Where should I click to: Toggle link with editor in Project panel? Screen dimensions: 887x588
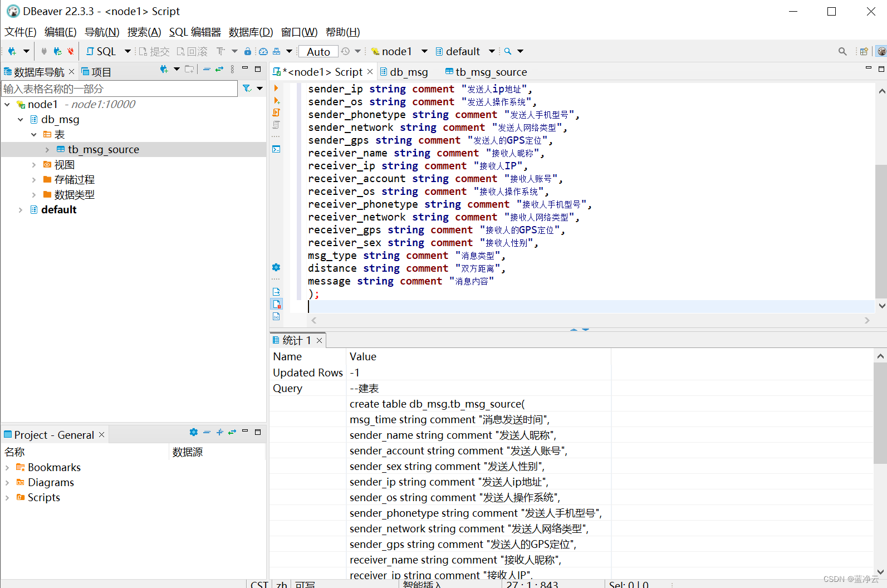tap(232, 432)
